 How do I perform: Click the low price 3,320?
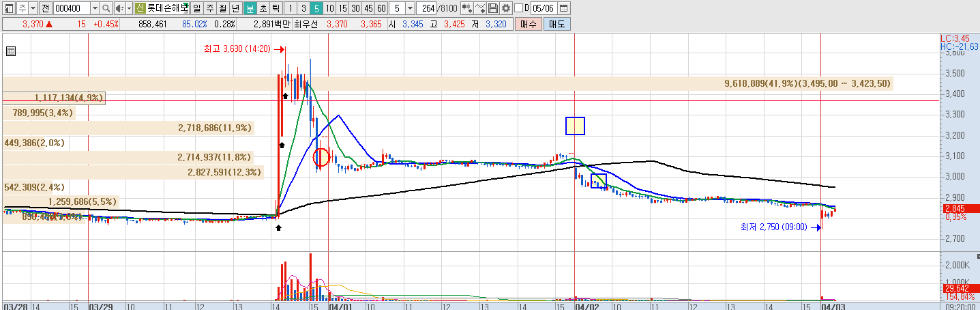click(496, 24)
